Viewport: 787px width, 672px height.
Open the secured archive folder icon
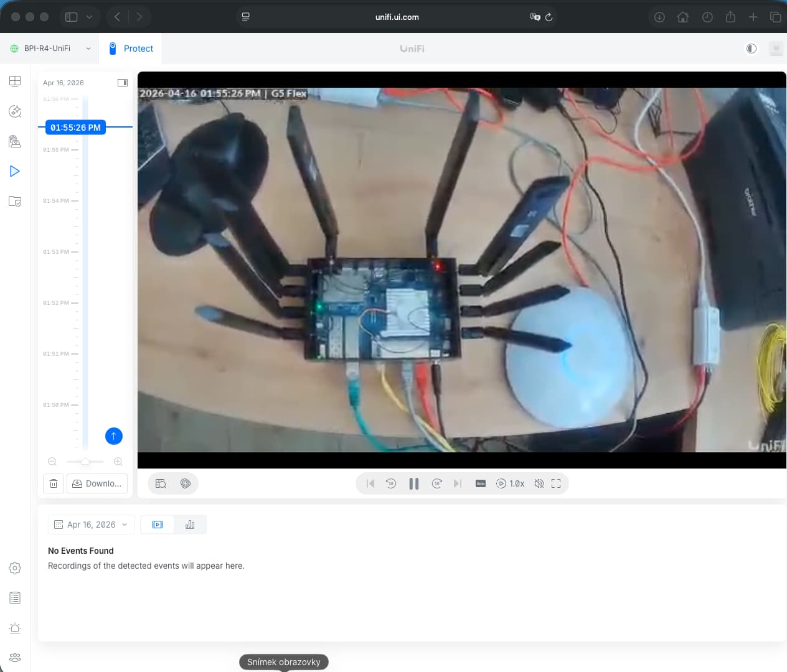[x=15, y=201]
